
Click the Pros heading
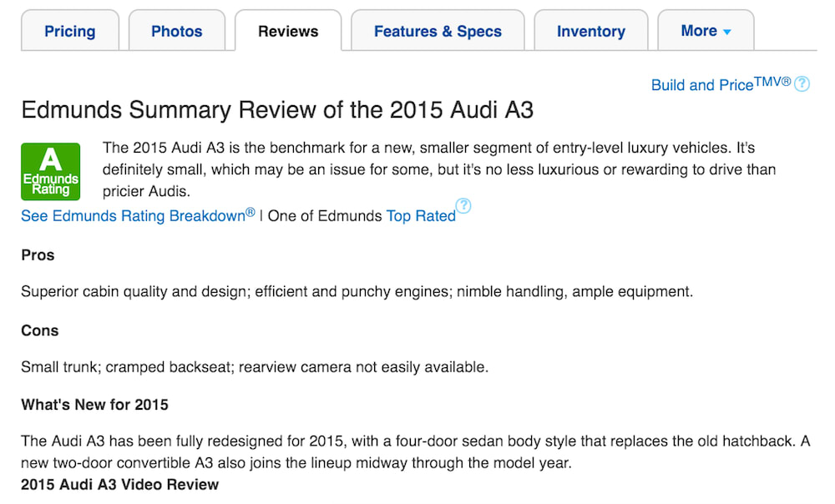(x=38, y=255)
